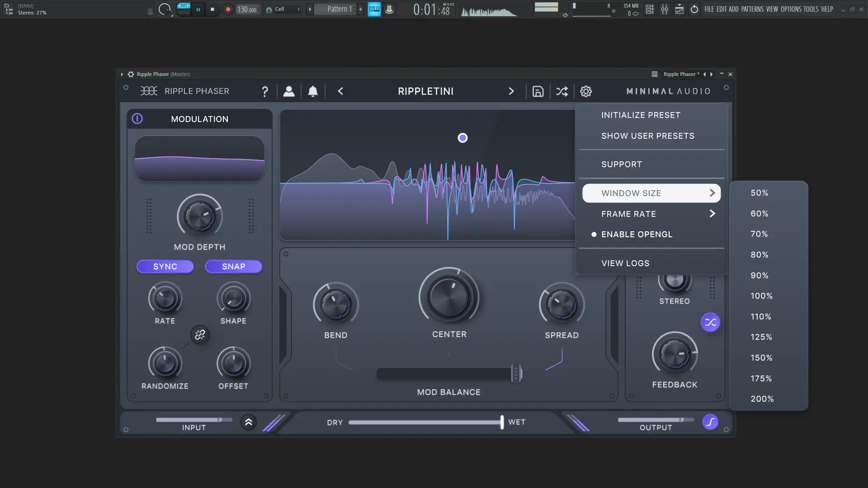Disable the SNAP toggle
The image size is (868, 488).
point(233,267)
